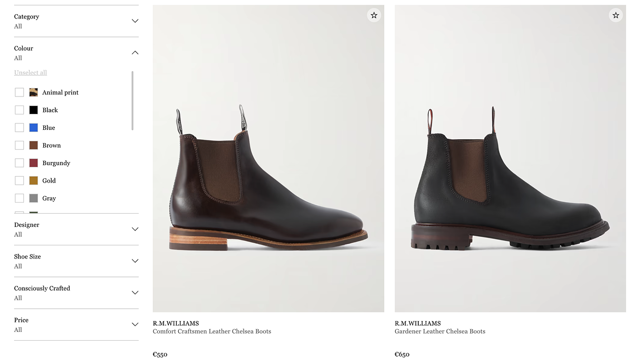Enable the Blue colour filter
Image resolution: width=633 pixels, height=364 pixels.
pyautogui.click(x=20, y=127)
